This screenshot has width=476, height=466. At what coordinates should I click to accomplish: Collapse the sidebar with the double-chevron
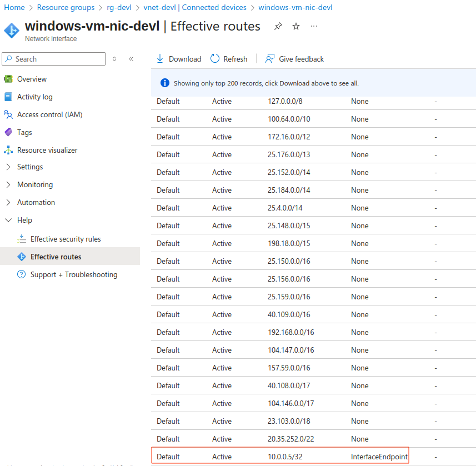[x=131, y=59]
